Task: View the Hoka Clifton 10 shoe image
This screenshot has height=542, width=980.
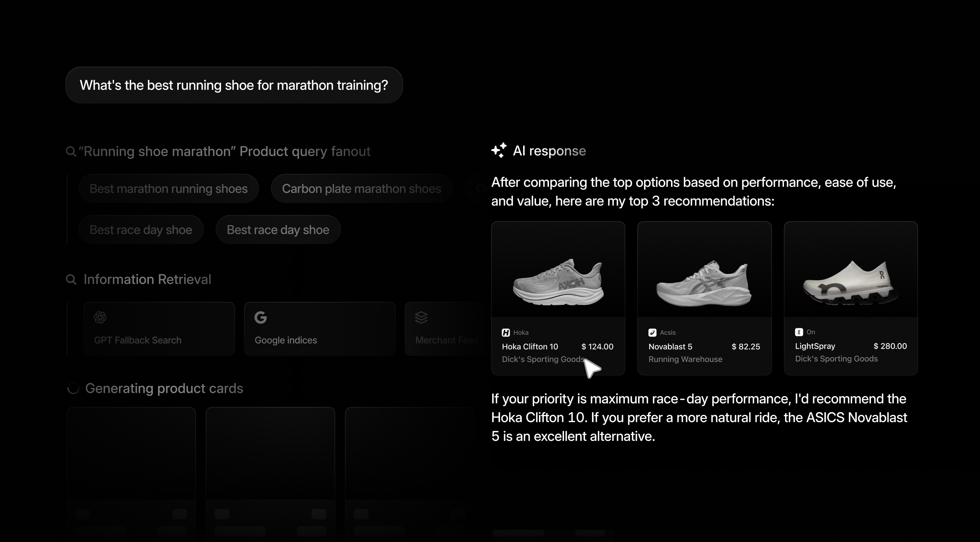Action: click(x=558, y=282)
